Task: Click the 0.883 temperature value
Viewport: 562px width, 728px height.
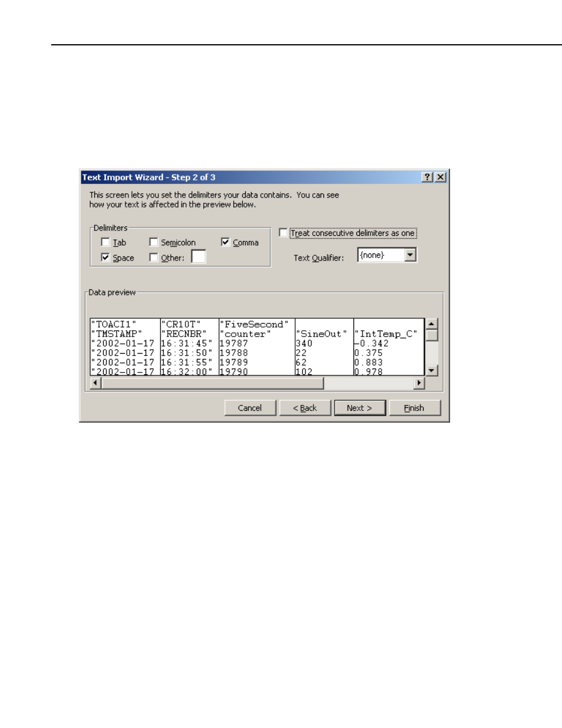Action: click(369, 362)
